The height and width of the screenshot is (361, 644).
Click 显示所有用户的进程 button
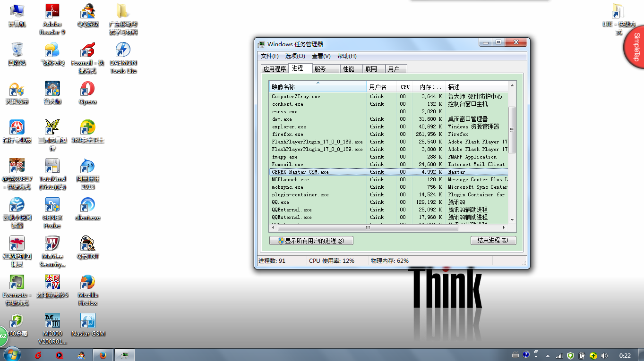(311, 241)
